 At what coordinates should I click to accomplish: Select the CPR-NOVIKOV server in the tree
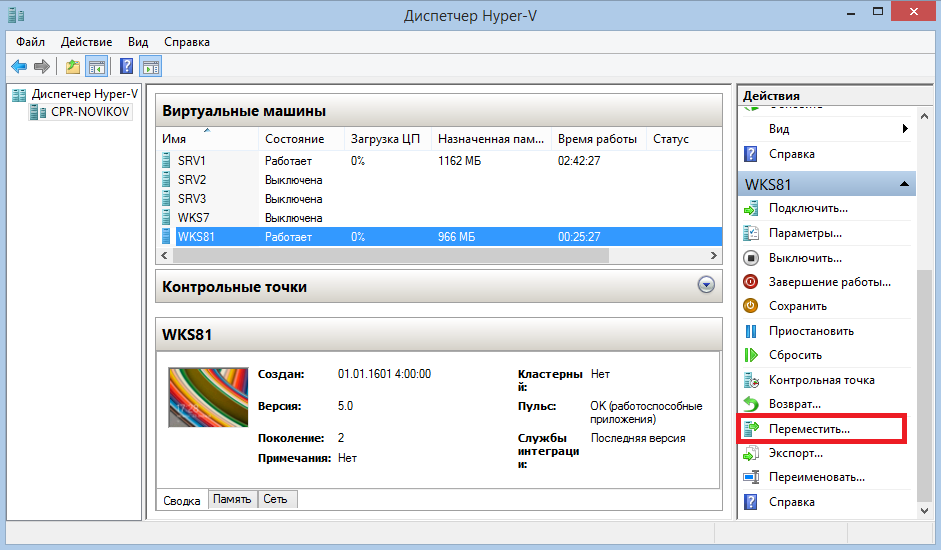point(90,112)
